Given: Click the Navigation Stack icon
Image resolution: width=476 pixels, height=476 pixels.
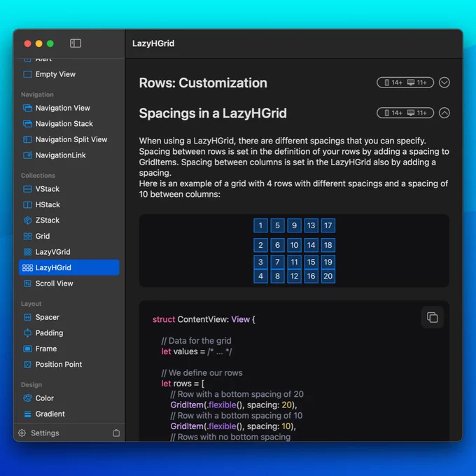Looking at the screenshot, I should [27, 124].
